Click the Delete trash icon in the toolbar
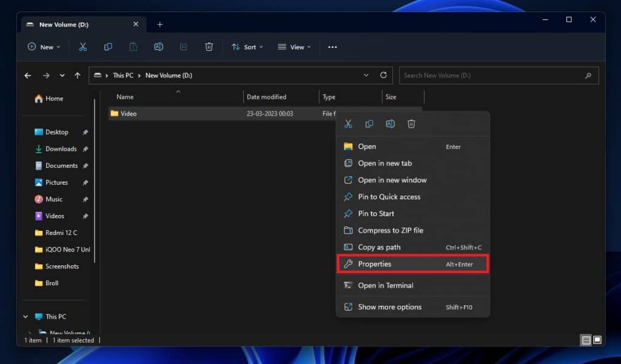Image resolution: width=621 pixels, height=364 pixels. pyautogui.click(x=209, y=47)
